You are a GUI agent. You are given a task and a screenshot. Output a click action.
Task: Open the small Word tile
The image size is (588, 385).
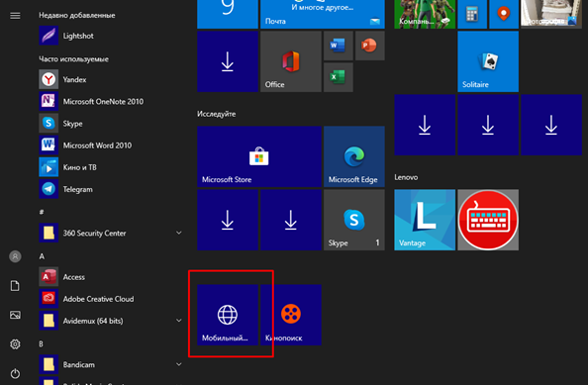[x=338, y=46]
